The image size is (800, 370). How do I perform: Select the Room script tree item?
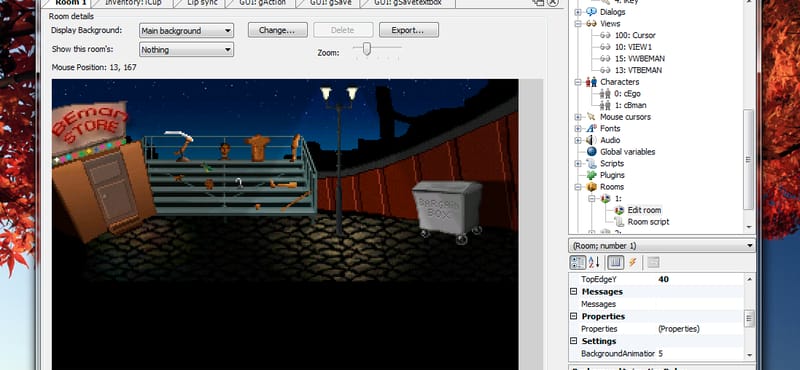648,222
